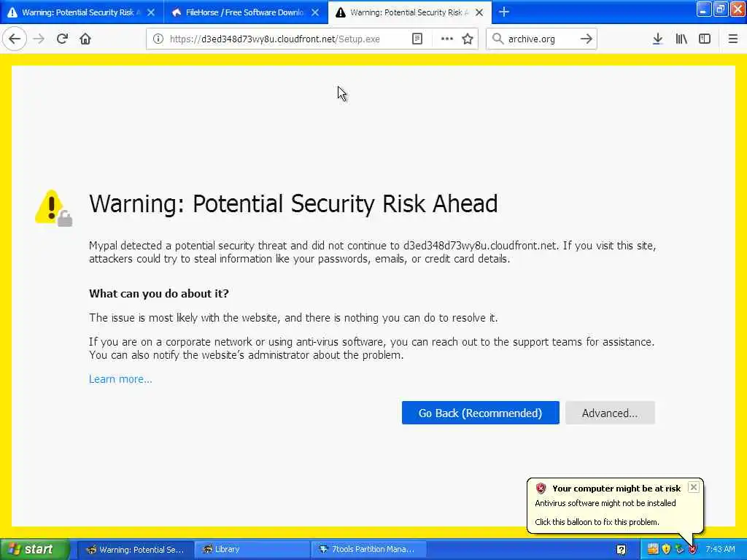Image resolution: width=747 pixels, height=560 pixels.
Task: Click the yellow shield tray icon
Action: (x=666, y=549)
